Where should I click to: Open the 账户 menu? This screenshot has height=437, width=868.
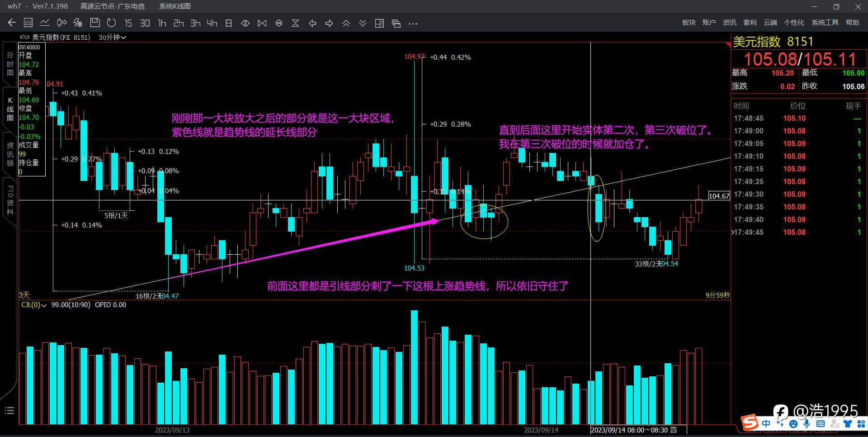(x=709, y=23)
